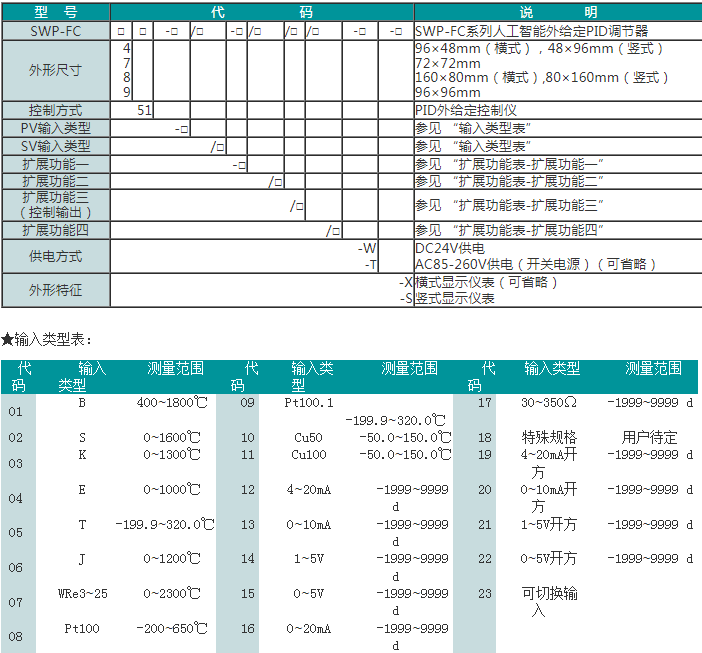This screenshot has width=702, height=653.
Task: Click the -W power code
Action: point(367,248)
